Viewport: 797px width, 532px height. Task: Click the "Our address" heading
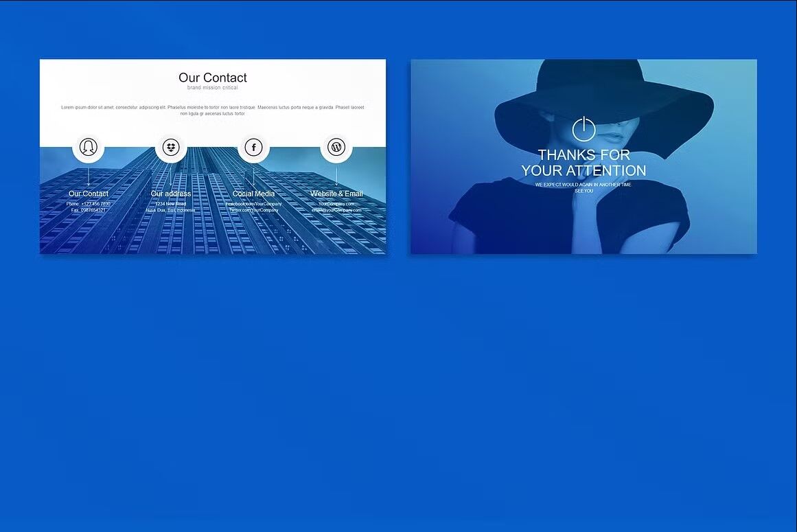point(171,194)
